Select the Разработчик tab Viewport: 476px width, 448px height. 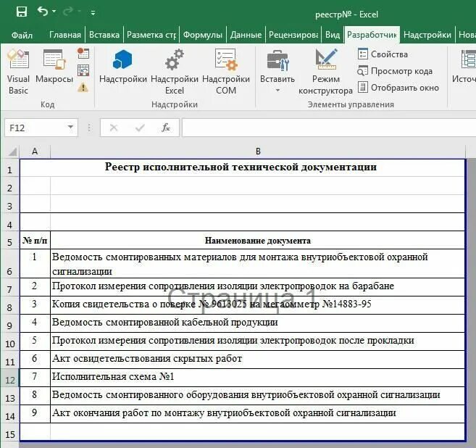click(x=372, y=35)
